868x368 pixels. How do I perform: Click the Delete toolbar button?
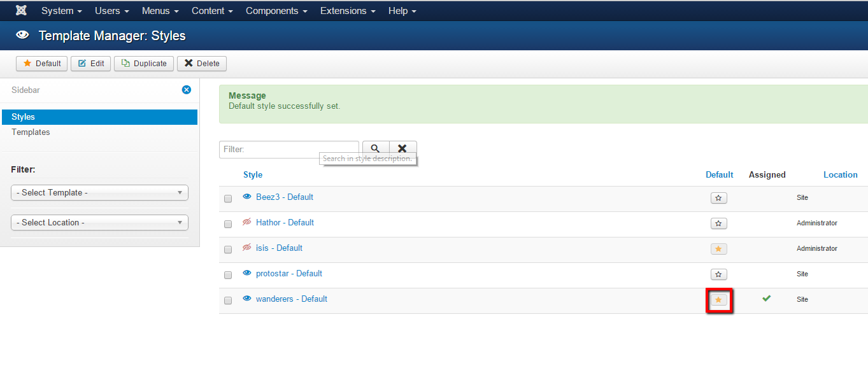[x=202, y=64]
